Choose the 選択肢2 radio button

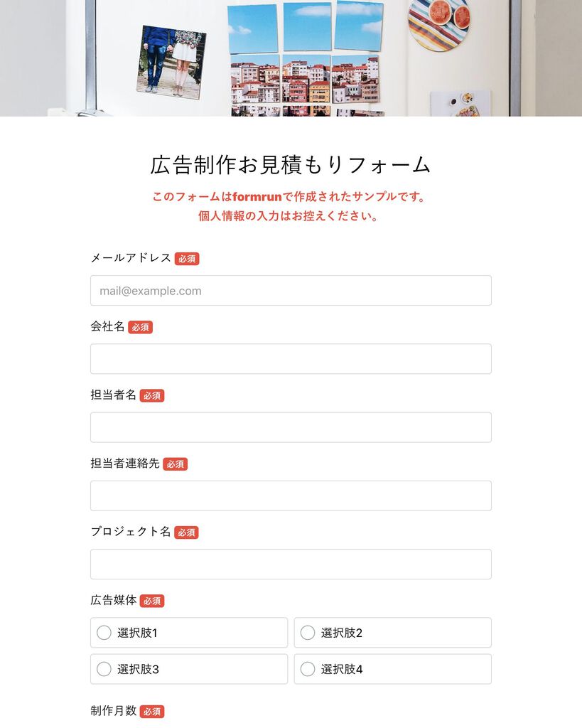point(393,632)
